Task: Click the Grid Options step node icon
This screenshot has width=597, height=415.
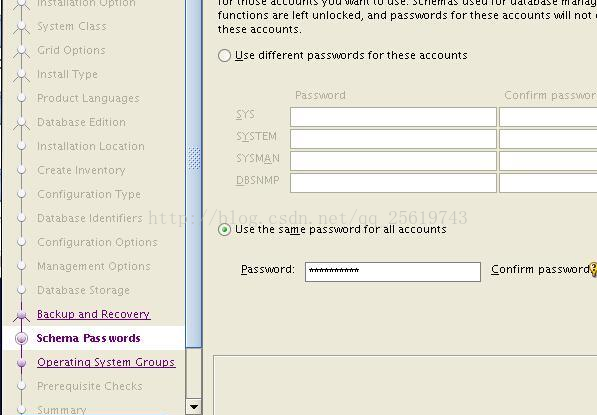Action: point(22,51)
